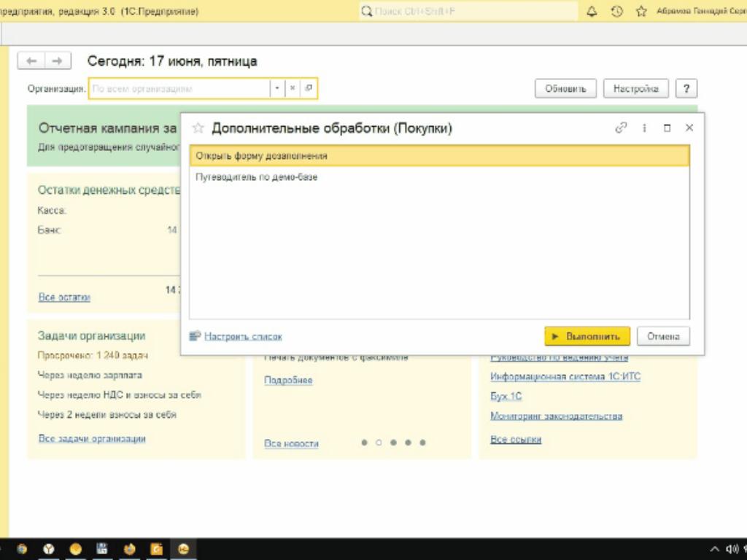Open favorites star in the top bar
The height and width of the screenshot is (560, 747).
[641, 12]
